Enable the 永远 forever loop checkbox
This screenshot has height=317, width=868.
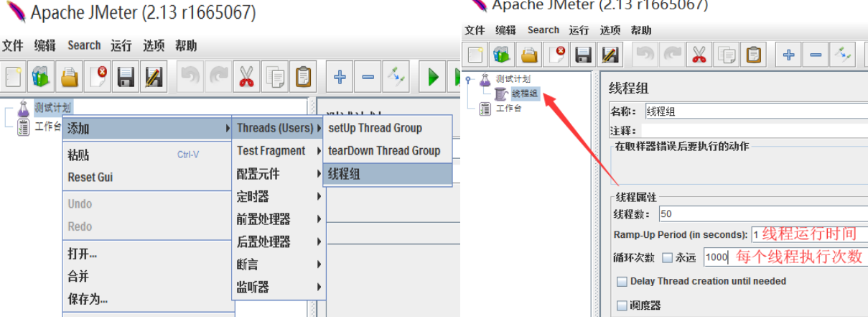click(x=667, y=257)
